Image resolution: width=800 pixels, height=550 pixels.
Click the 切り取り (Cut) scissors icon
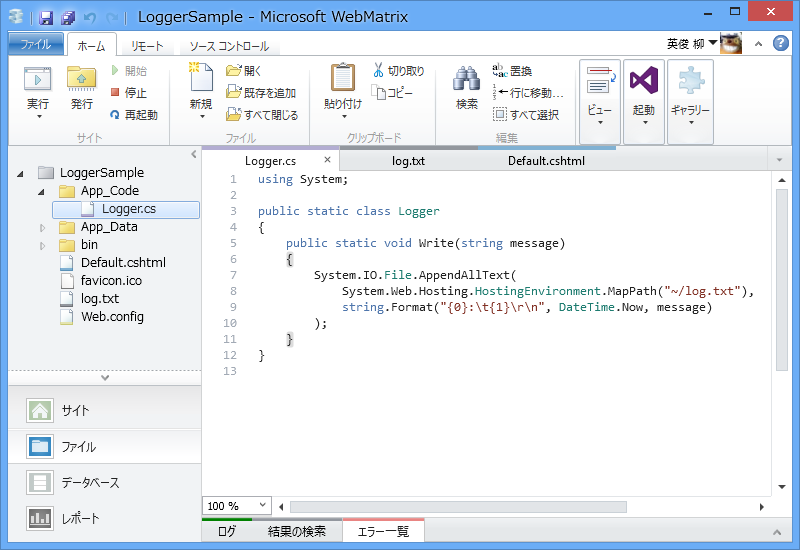coord(378,70)
